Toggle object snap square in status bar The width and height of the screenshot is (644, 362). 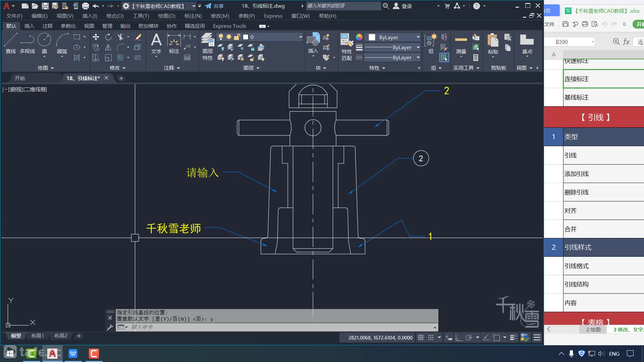[497, 338]
